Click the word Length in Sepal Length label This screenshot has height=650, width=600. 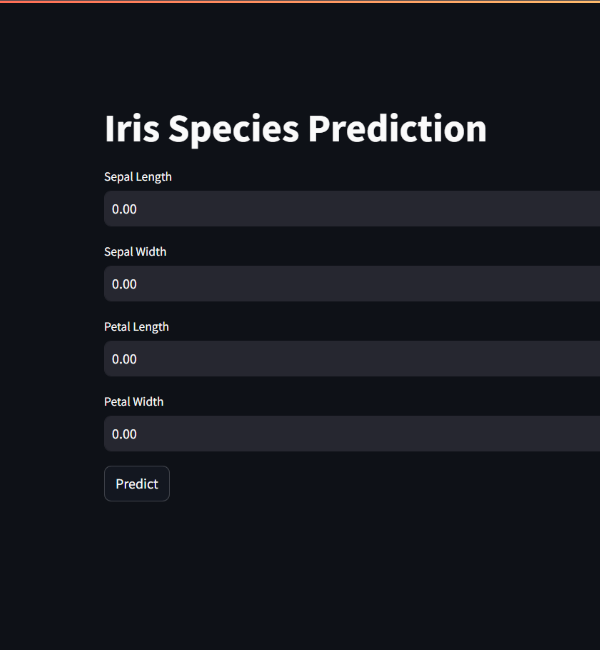(x=154, y=177)
